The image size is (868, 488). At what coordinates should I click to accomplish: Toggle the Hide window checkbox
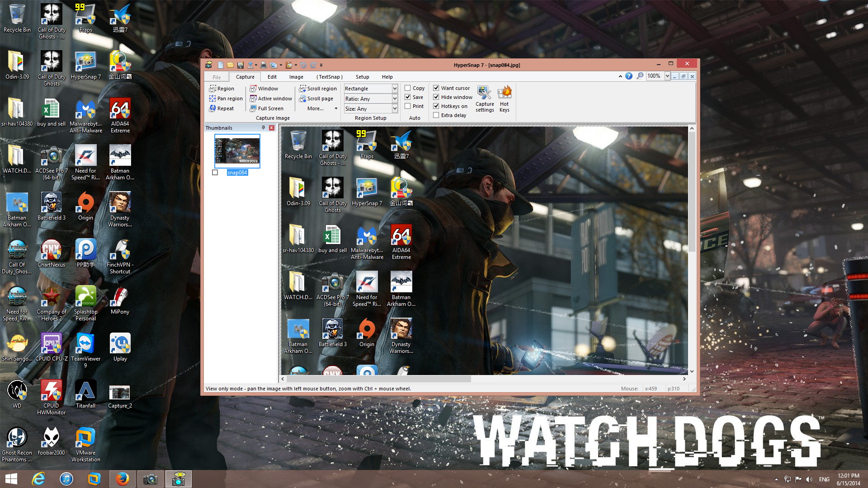point(436,97)
